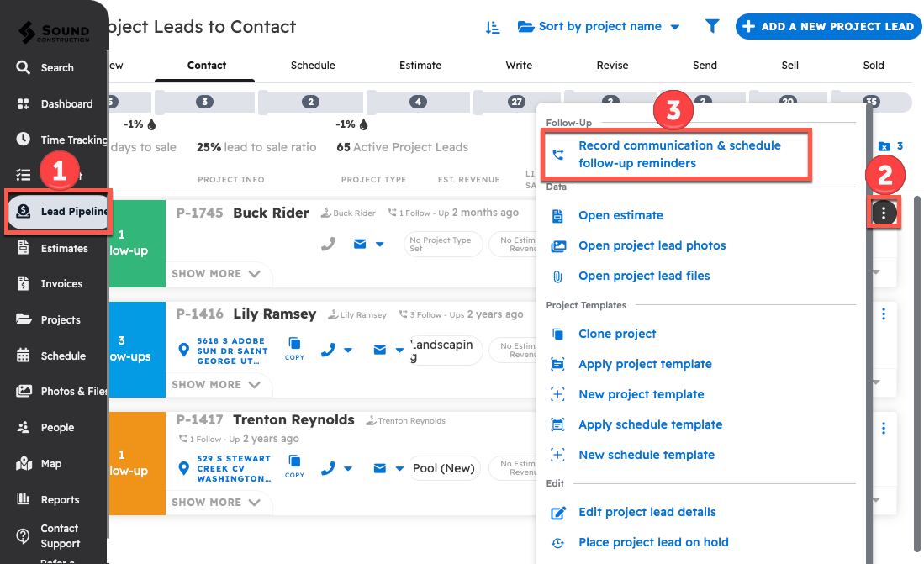Screen dimensions: 924x564
Task: Click the sort order icon
Action: coord(493,27)
